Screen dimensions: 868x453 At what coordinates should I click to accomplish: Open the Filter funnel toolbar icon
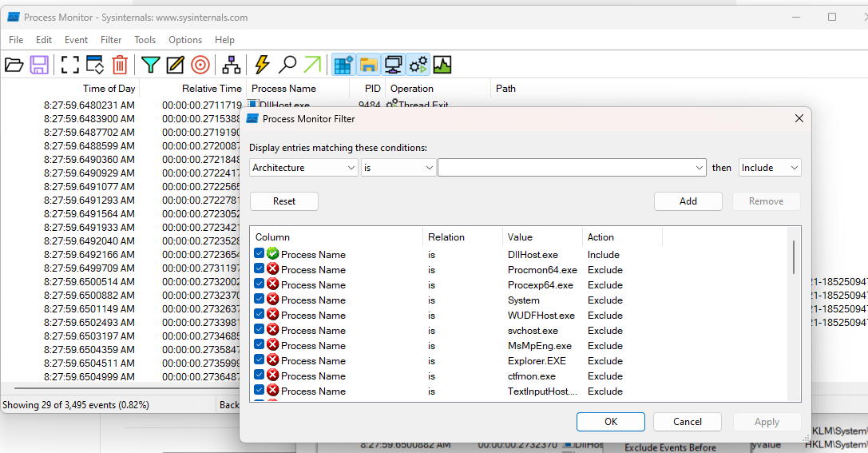click(x=150, y=65)
